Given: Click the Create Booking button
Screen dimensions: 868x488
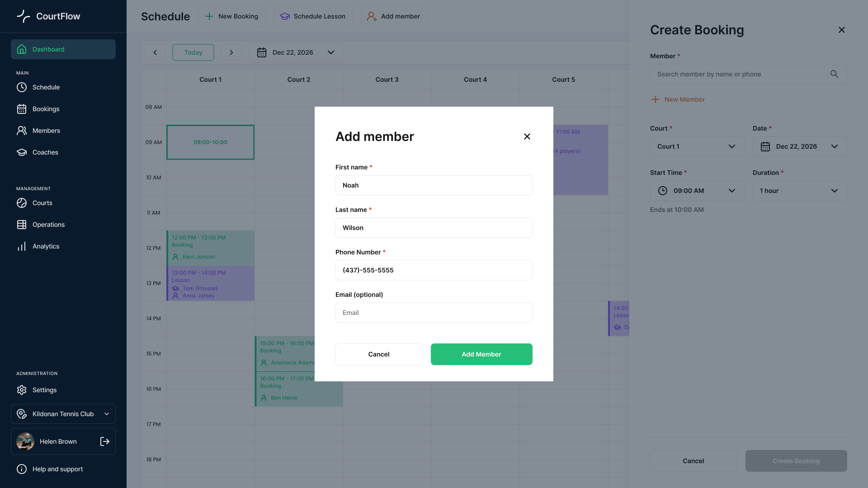Looking at the screenshot, I should coord(796,461).
